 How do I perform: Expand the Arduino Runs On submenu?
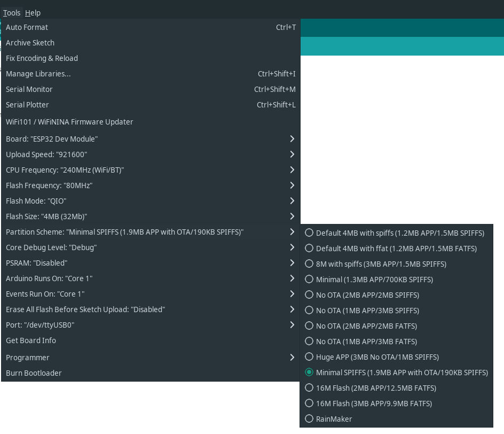click(151, 278)
